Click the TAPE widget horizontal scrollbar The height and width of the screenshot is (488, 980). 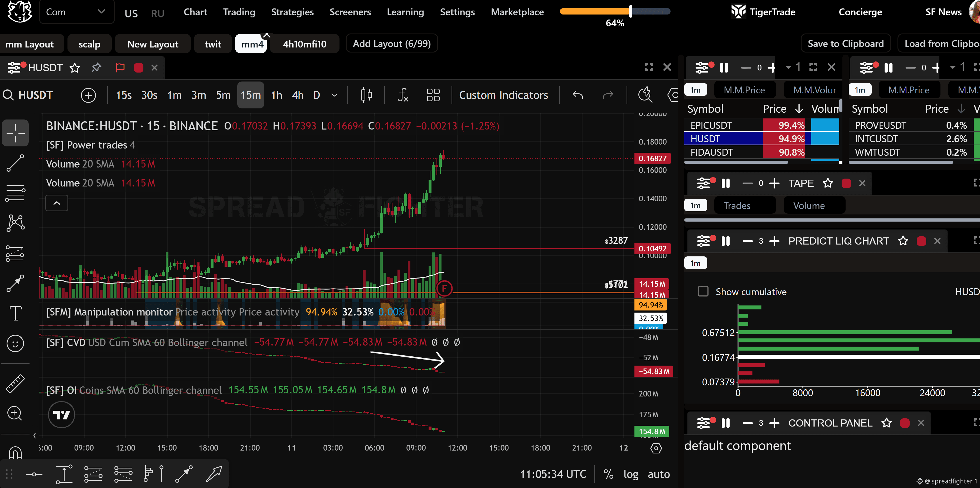pos(832,220)
